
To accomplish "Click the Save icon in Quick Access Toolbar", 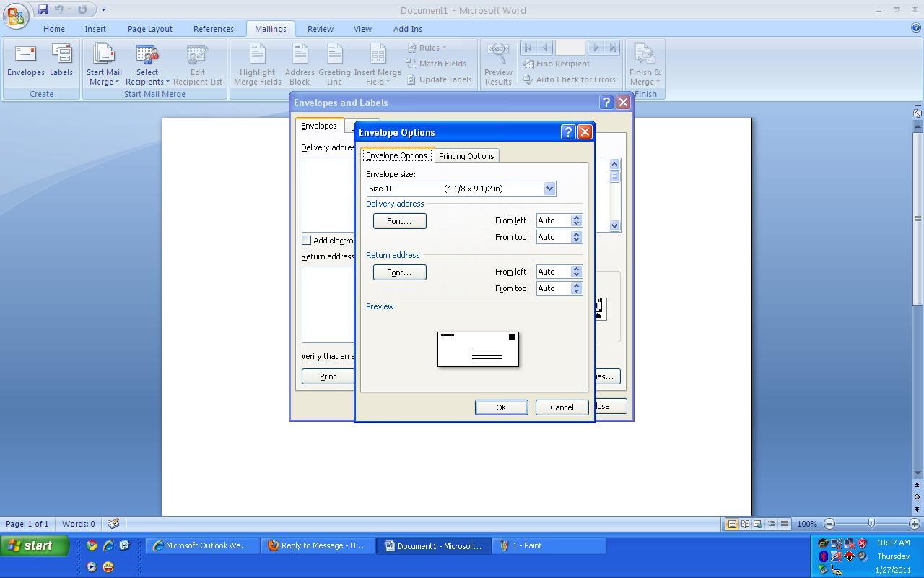I will point(43,9).
